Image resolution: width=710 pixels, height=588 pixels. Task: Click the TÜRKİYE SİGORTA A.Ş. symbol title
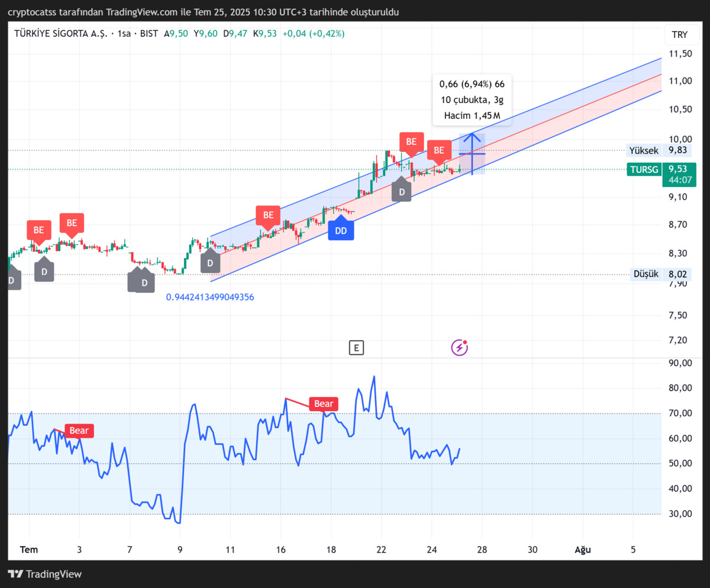coord(60,34)
